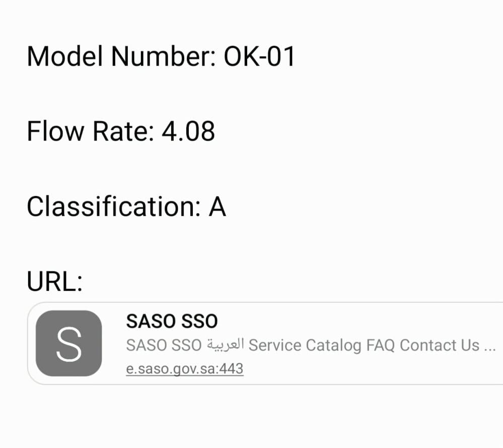Click 'SASO SSO' at the description start
Viewport: 503px width, 448px height.
pos(161,345)
